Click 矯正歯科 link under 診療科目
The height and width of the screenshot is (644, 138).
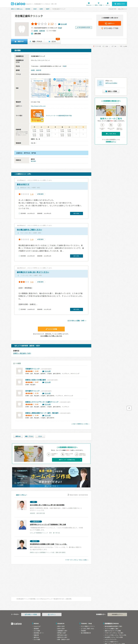(x=33, y=161)
